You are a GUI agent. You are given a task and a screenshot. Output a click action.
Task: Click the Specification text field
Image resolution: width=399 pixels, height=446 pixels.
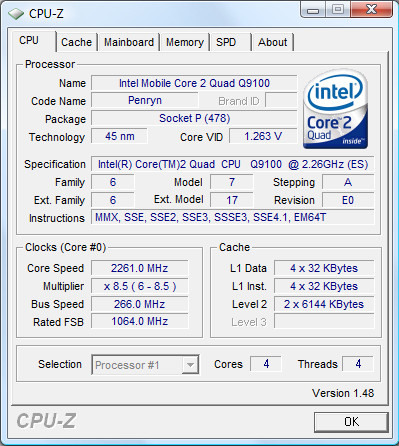click(233, 164)
